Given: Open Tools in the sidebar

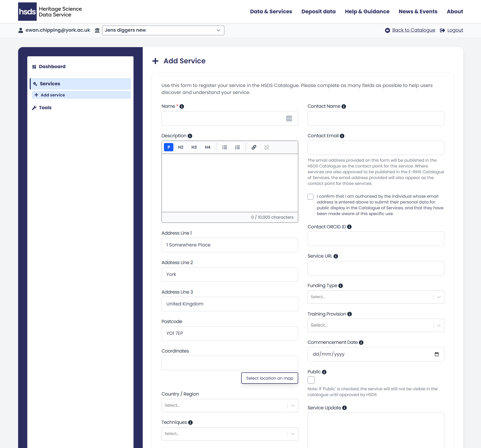Looking at the screenshot, I should click(45, 108).
